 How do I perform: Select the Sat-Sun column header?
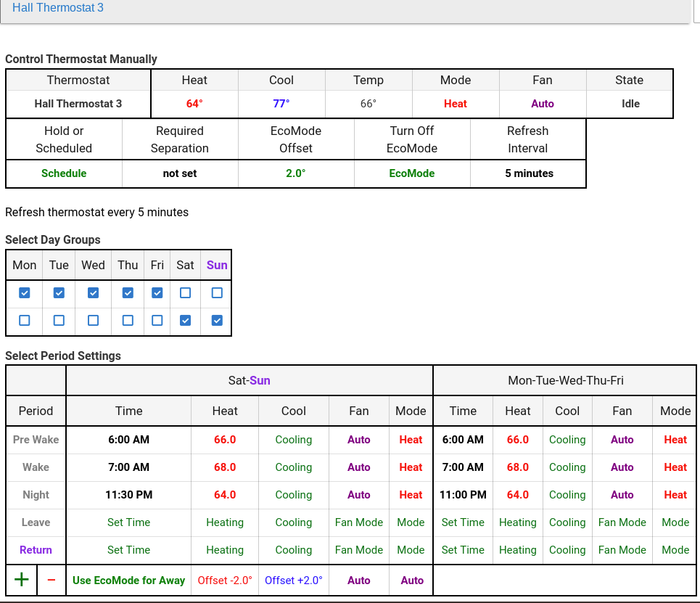pos(250,380)
